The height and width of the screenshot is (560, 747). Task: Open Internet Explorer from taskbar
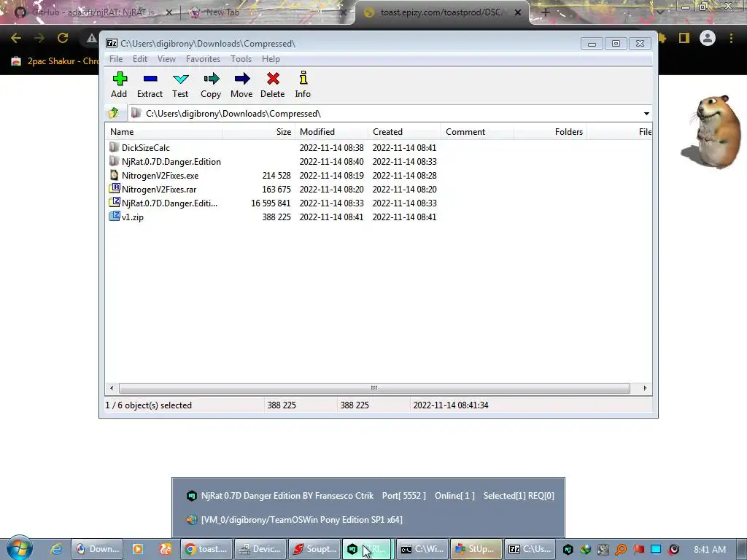click(x=56, y=549)
